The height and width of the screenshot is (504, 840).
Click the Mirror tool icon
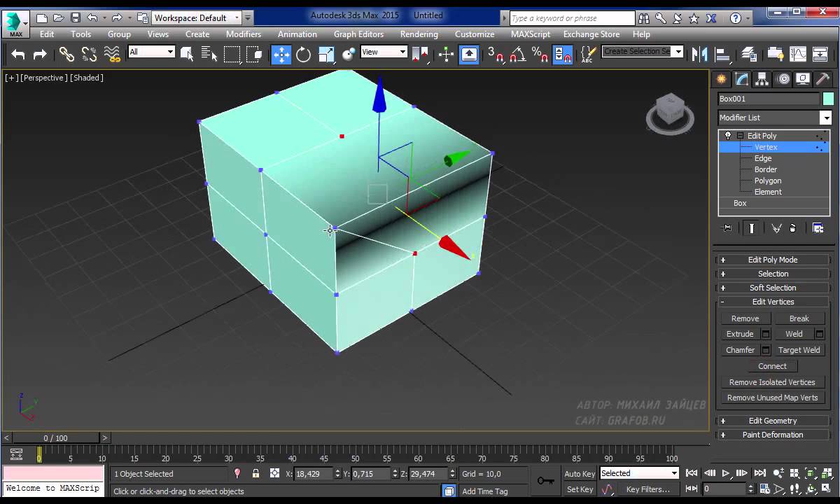click(x=699, y=54)
